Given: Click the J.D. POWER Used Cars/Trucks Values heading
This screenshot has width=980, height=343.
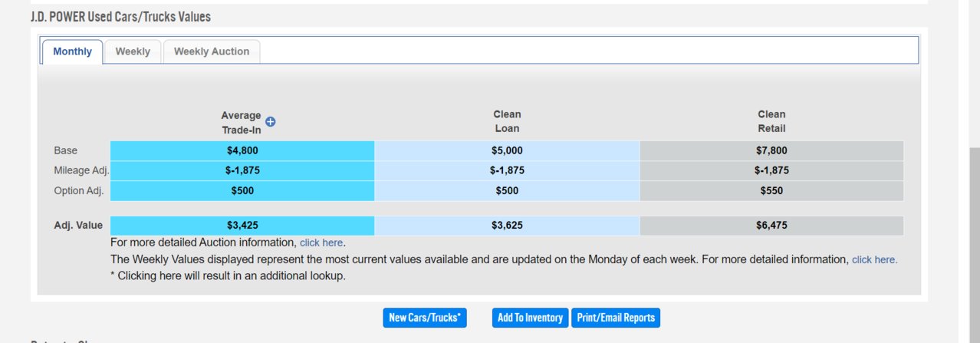Looking at the screenshot, I should point(120,16).
